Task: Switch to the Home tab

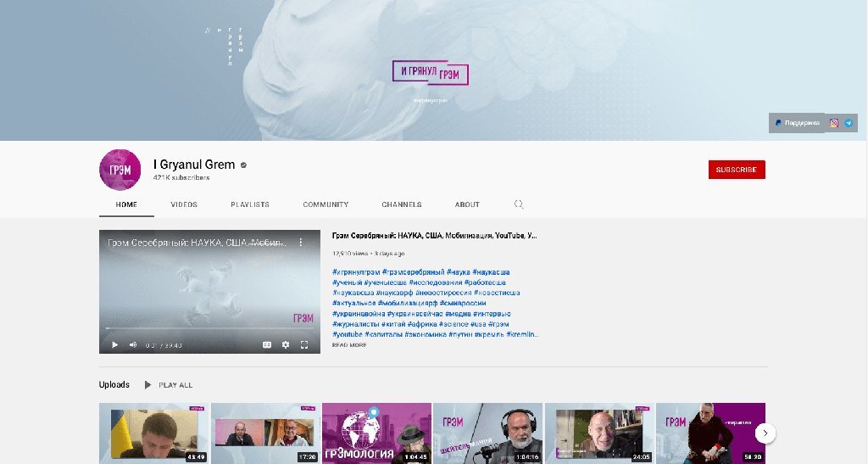Action: point(126,204)
